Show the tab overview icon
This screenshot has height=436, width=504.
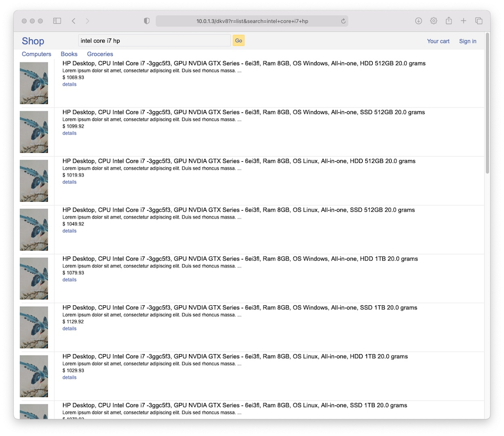[x=479, y=21]
